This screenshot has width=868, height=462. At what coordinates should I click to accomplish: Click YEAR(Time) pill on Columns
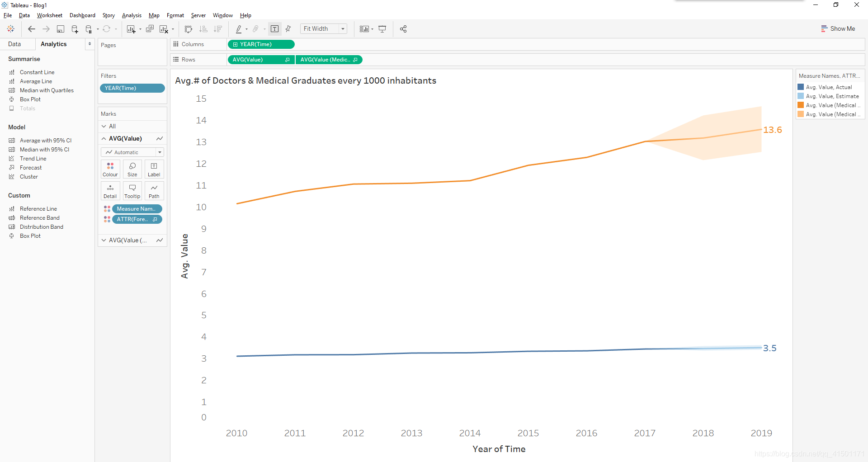click(x=261, y=44)
